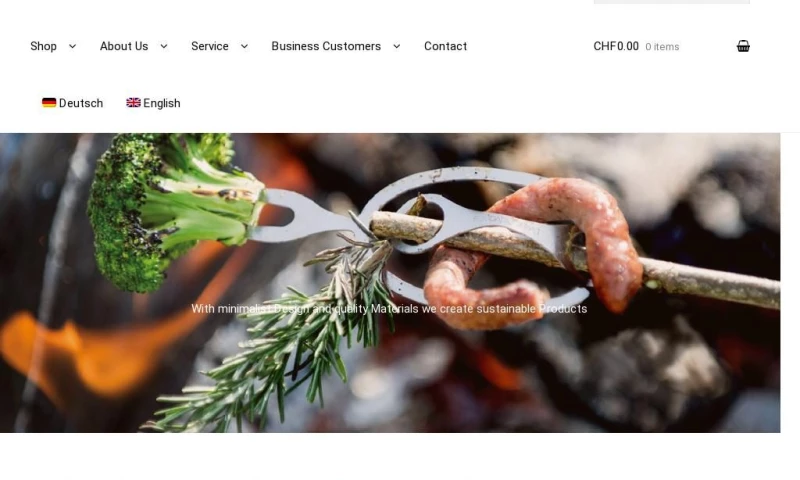Expand the Service dropdown arrow
The height and width of the screenshot is (480, 800).
pos(244,46)
